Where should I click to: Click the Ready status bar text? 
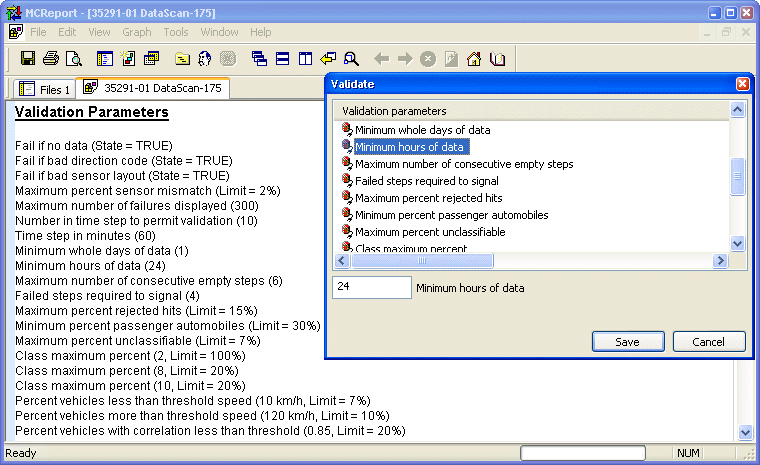21,453
